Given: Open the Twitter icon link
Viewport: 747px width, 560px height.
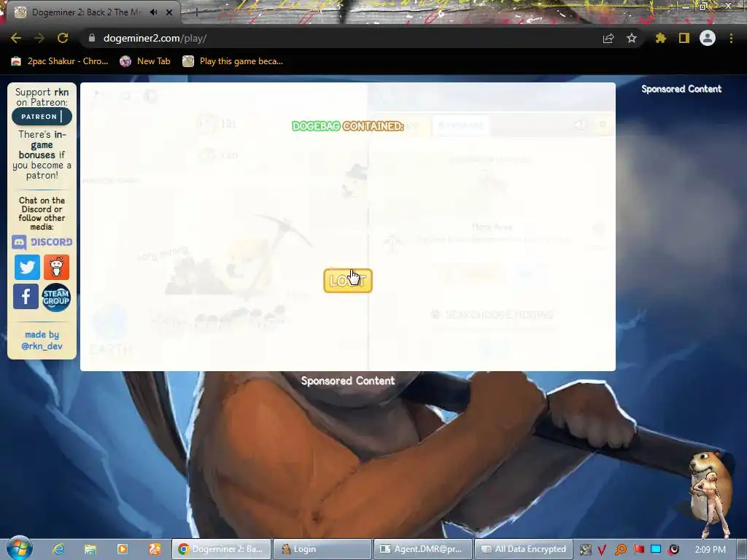Looking at the screenshot, I should 27,267.
